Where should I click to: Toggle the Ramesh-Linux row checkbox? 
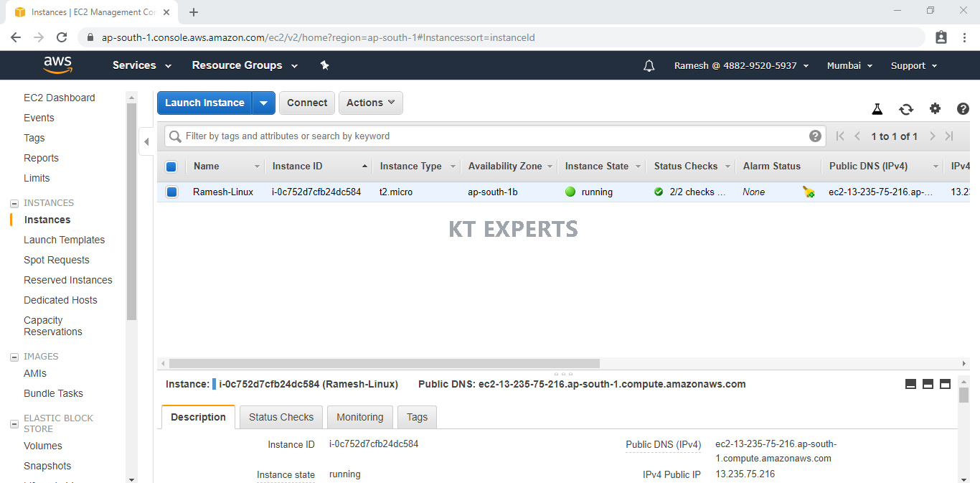(171, 192)
